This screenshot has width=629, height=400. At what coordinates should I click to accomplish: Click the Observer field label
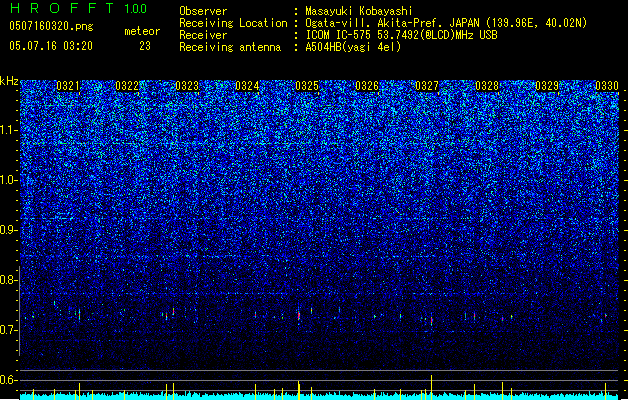(203, 11)
